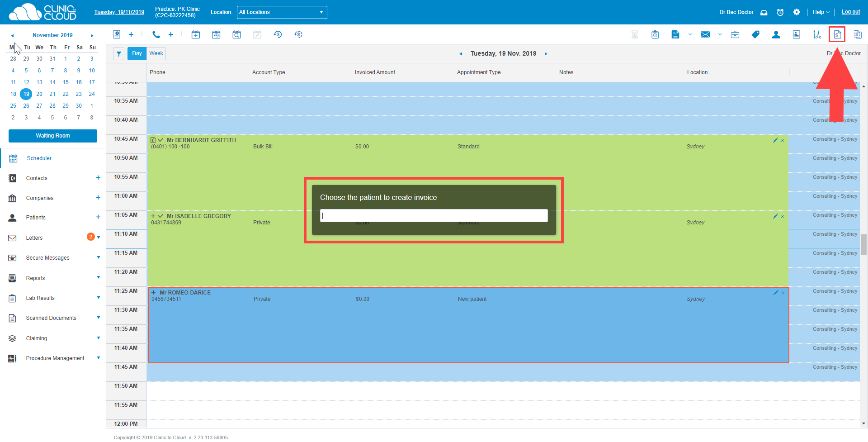This screenshot has height=442, width=868.
Task: Expand the Secure Messages submenu arrow
Action: pos(99,257)
